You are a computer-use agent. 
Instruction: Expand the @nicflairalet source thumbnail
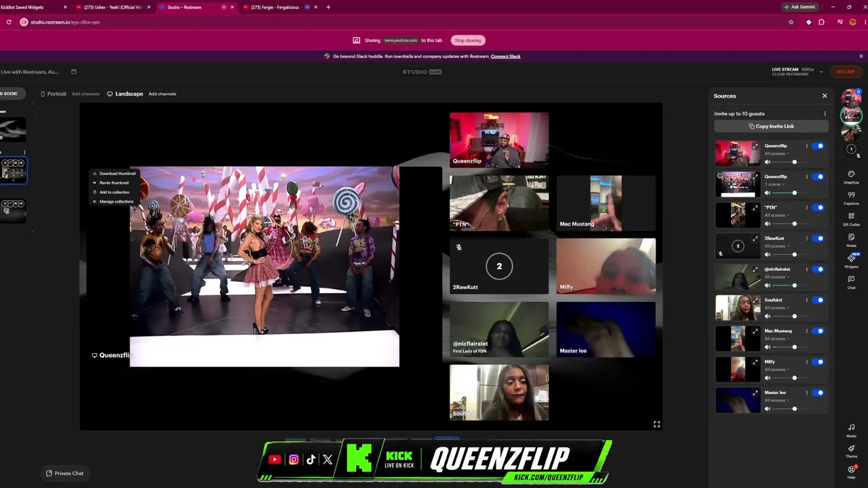click(755, 270)
